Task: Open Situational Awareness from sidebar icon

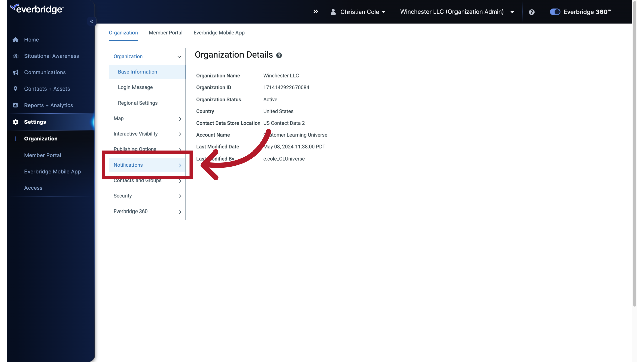Action: coord(15,56)
